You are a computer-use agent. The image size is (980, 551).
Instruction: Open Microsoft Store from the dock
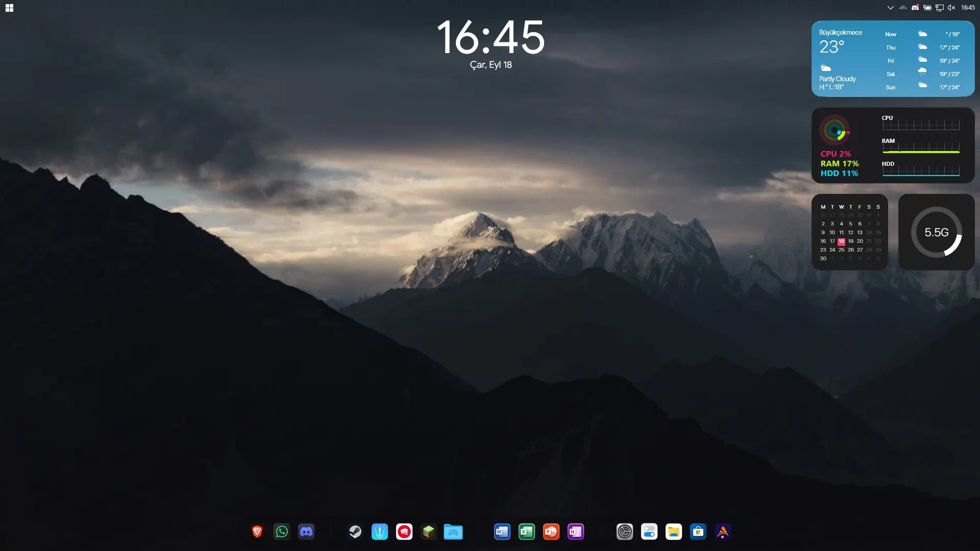[698, 532]
